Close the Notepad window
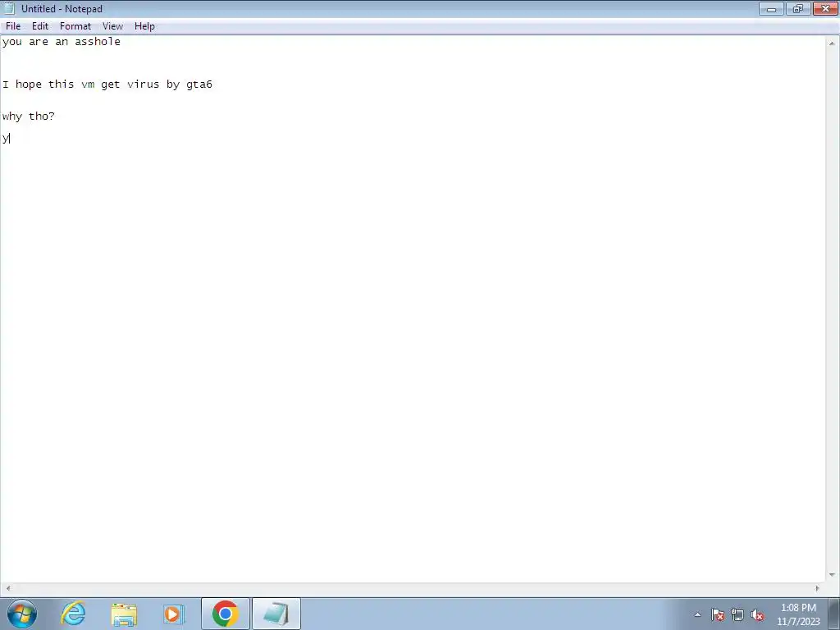 coord(825,8)
